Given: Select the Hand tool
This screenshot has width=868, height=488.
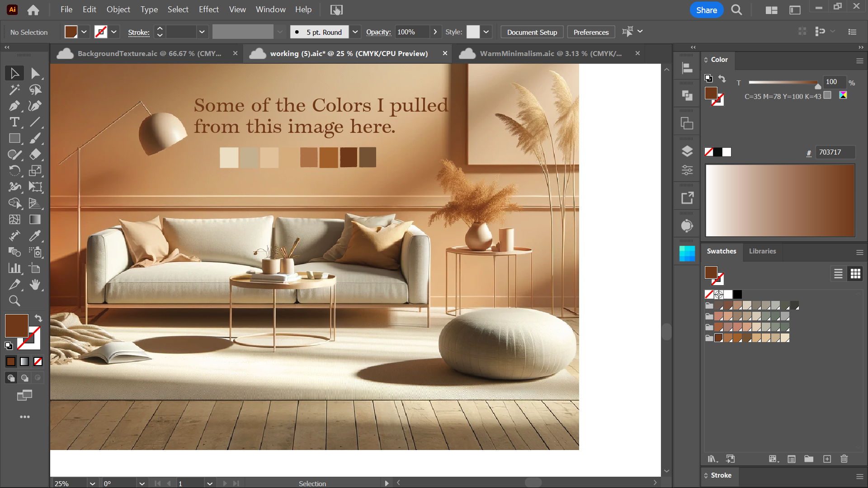Looking at the screenshot, I should [35, 285].
